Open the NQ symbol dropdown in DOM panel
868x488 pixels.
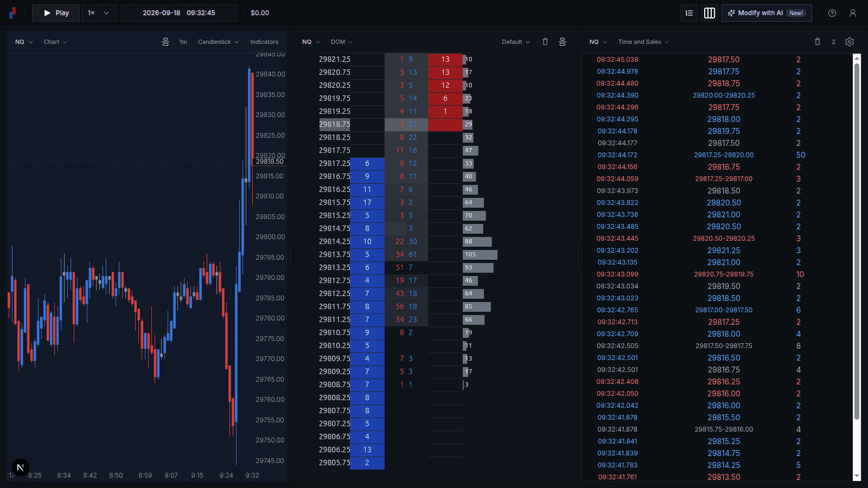[311, 42]
